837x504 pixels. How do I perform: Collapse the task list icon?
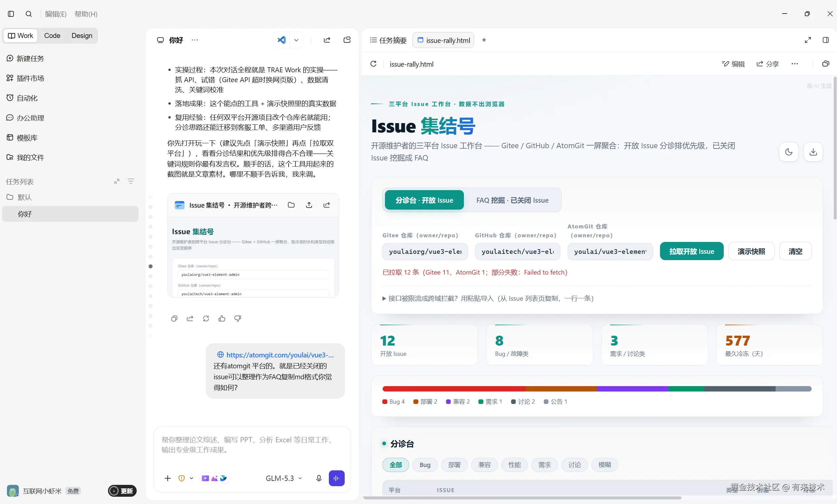(x=117, y=181)
